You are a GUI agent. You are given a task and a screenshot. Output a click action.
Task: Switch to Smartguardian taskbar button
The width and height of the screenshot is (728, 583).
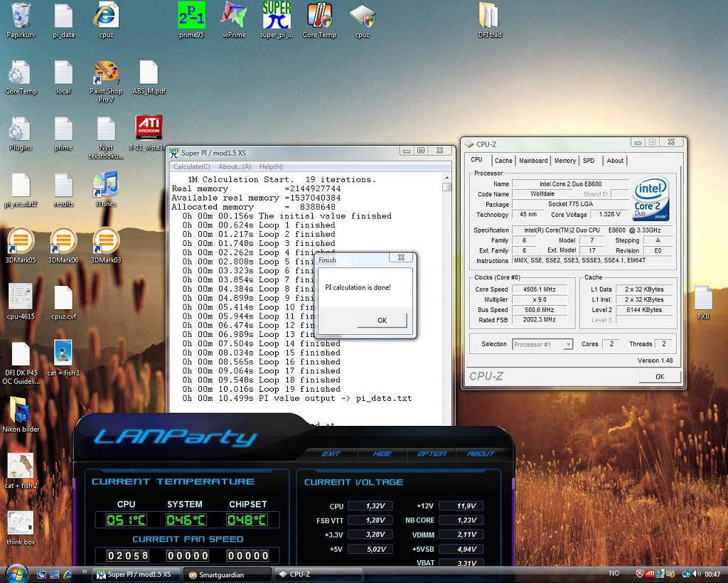[227, 574]
